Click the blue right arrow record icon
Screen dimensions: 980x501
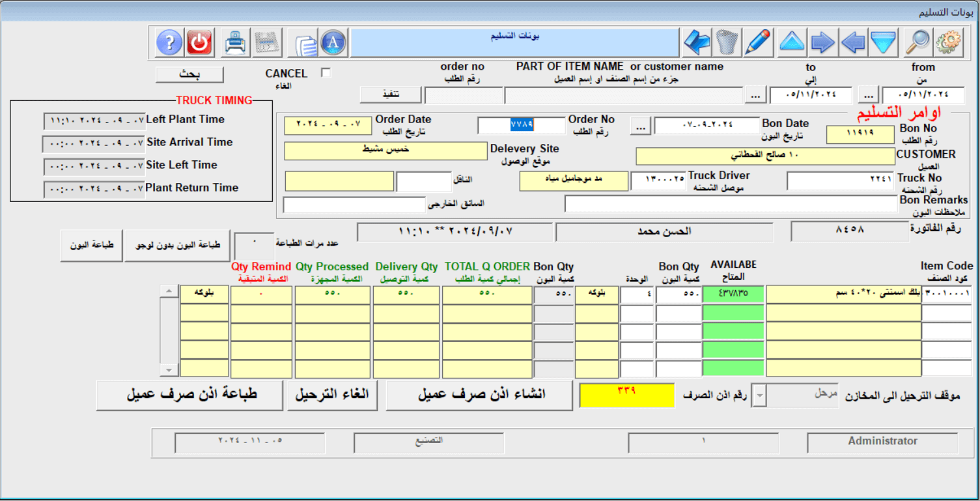(x=823, y=43)
